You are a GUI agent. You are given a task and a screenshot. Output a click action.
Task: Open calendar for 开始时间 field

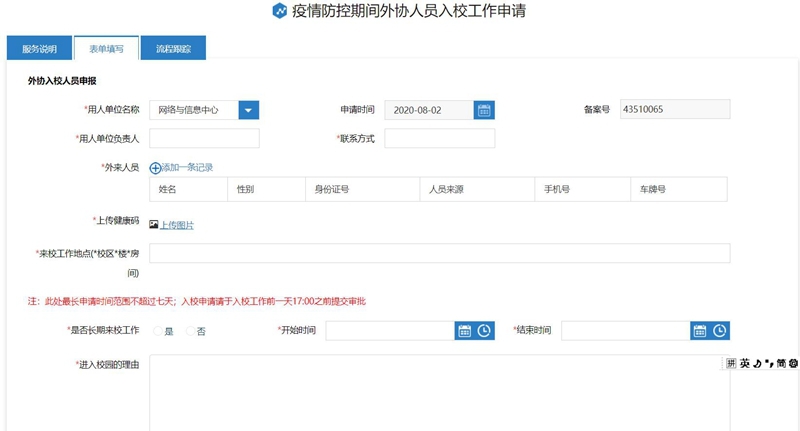pyautogui.click(x=464, y=331)
